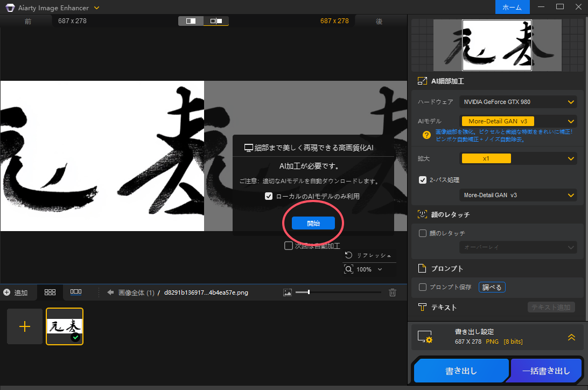Viewport: 588px width, 390px height.
Task: Click the orange 687 x 278 output size
Action: pos(334,21)
